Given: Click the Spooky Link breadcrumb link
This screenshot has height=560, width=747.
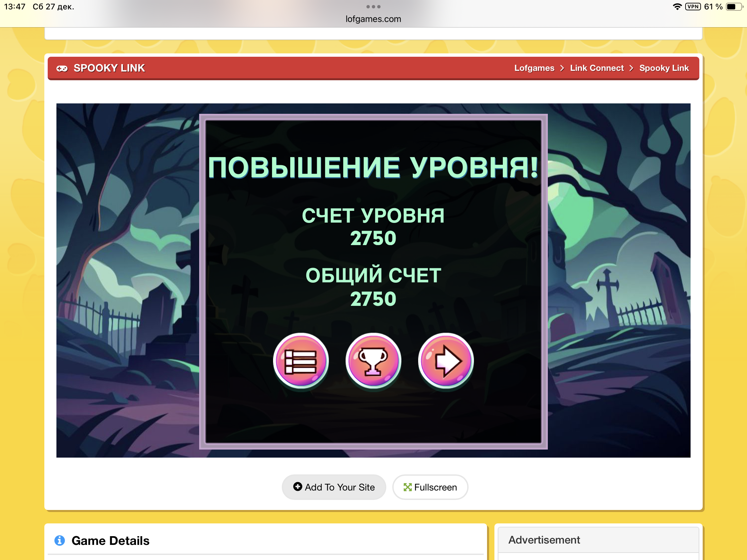Looking at the screenshot, I should (x=664, y=68).
